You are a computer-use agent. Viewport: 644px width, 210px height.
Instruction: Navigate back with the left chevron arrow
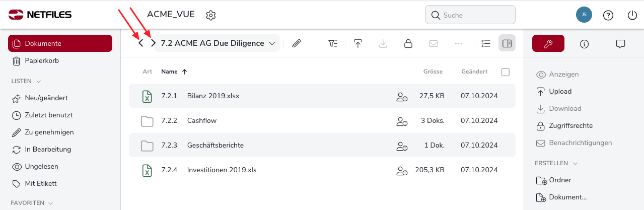(x=141, y=43)
